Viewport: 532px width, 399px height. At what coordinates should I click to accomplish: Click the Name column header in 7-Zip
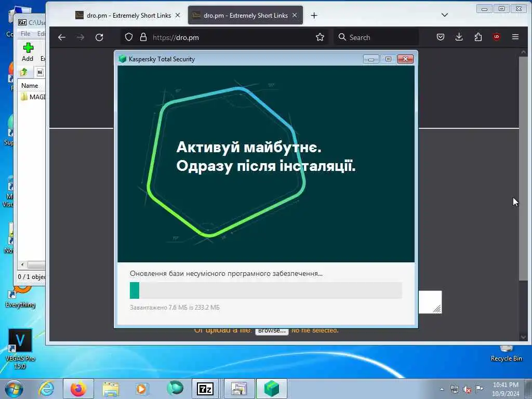[30, 86]
